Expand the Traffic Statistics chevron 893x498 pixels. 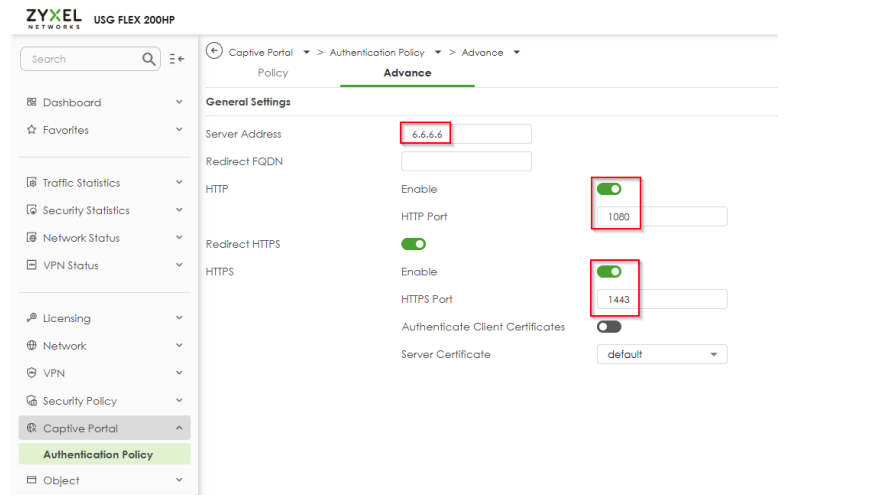[179, 182]
